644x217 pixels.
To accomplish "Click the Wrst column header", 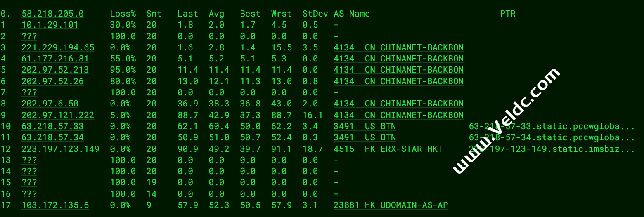I will pyautogui.click(x=282, y=14).
